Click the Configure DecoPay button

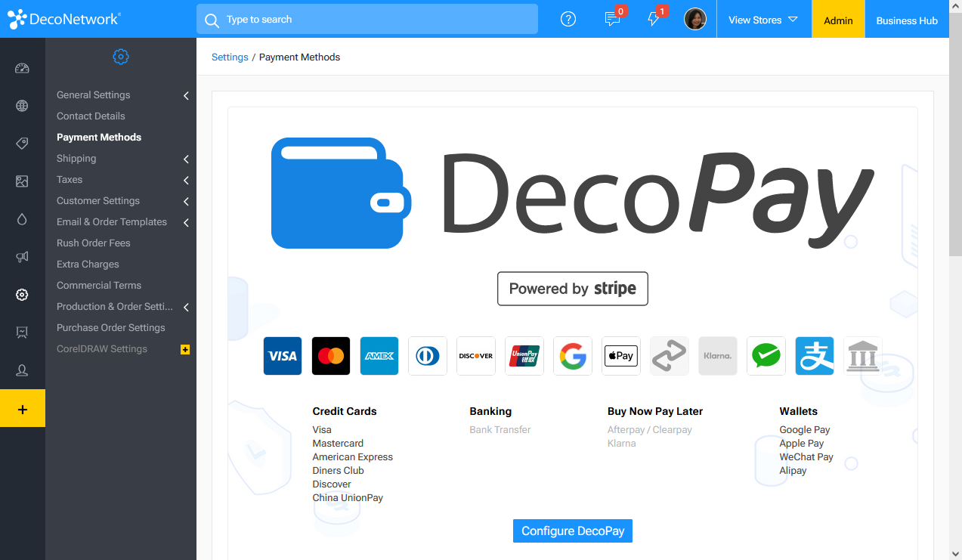click(572, 531)
